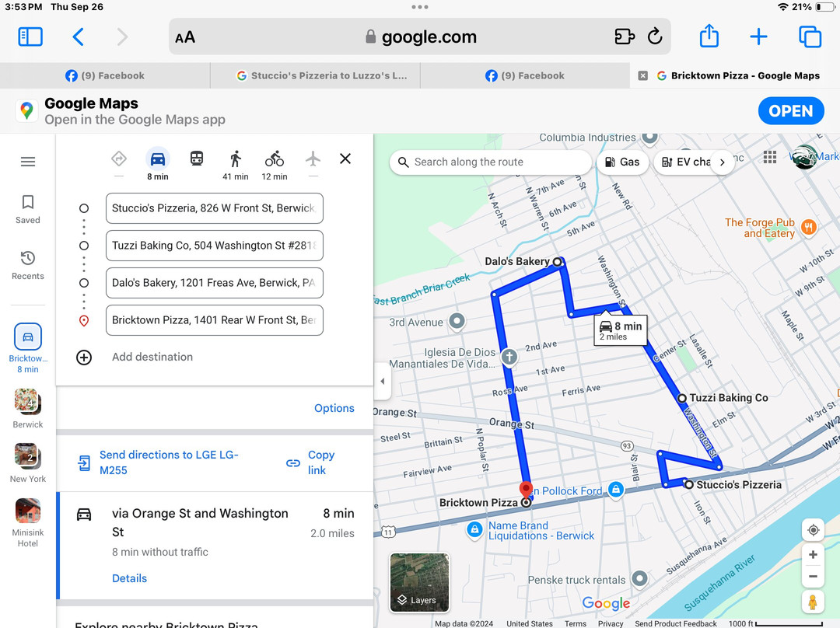The image size is (840, 628).
Task: Click Add destination text
Action: click(152, 357)
